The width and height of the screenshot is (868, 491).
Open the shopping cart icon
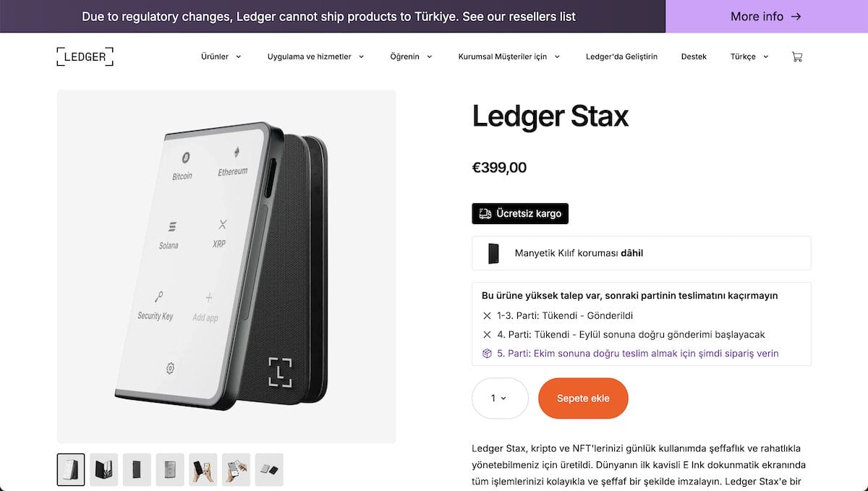(x=797, y=56)
